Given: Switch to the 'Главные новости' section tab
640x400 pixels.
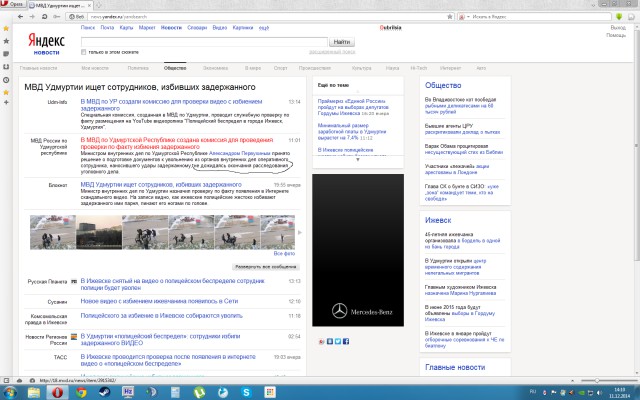Looking at the screenshot, I should [x=38, y=68].
